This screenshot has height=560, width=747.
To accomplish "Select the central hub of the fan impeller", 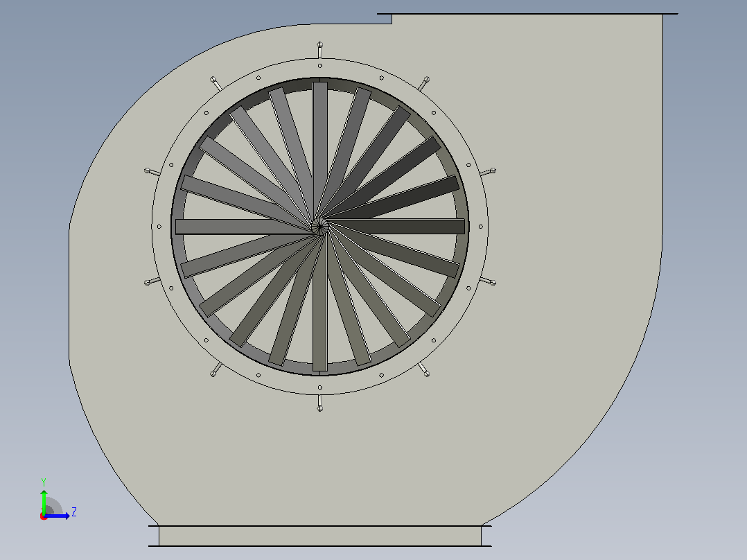I will point(320,227).
